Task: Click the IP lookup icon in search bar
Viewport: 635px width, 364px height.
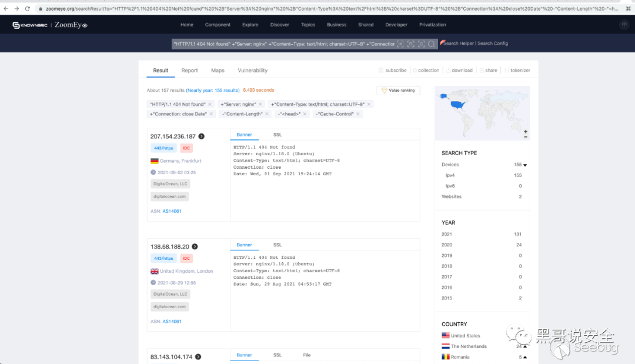Action: coord(400,44)
